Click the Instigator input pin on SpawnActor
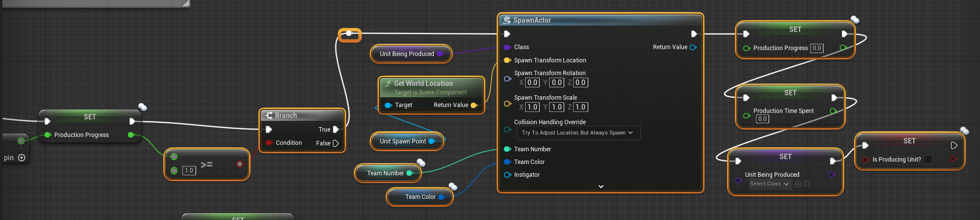The width and height of the screenshot is (980, 220). click(x=507, y=175)
